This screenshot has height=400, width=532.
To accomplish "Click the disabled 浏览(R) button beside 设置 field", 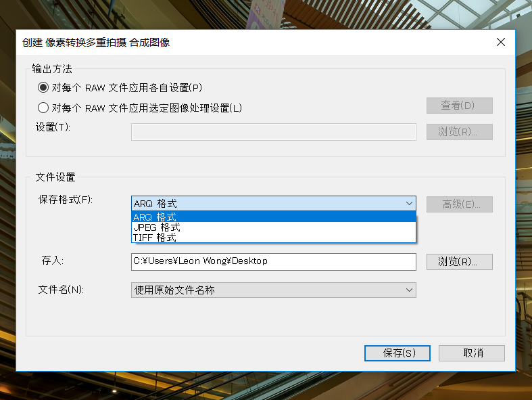I will 460,131.
